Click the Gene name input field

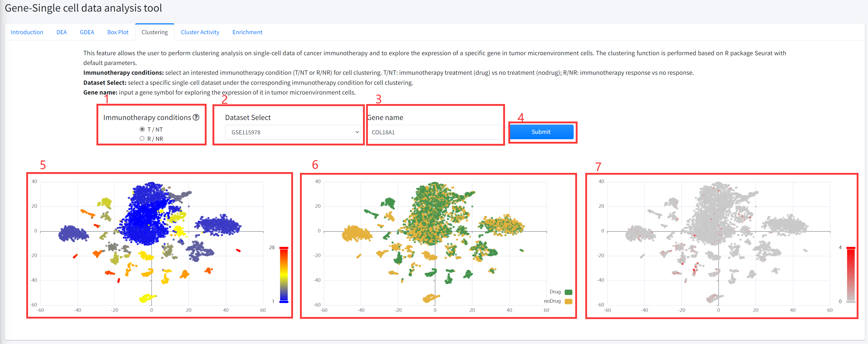tap(434, 132)
